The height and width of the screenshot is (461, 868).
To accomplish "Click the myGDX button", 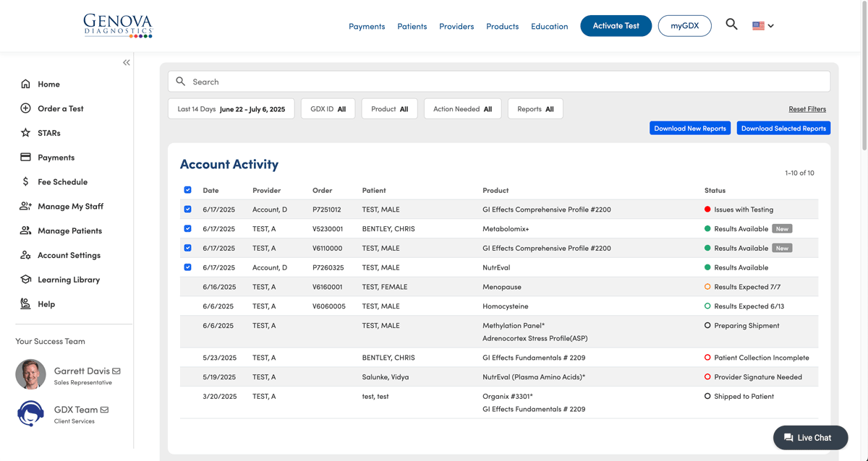I will 685,26.
